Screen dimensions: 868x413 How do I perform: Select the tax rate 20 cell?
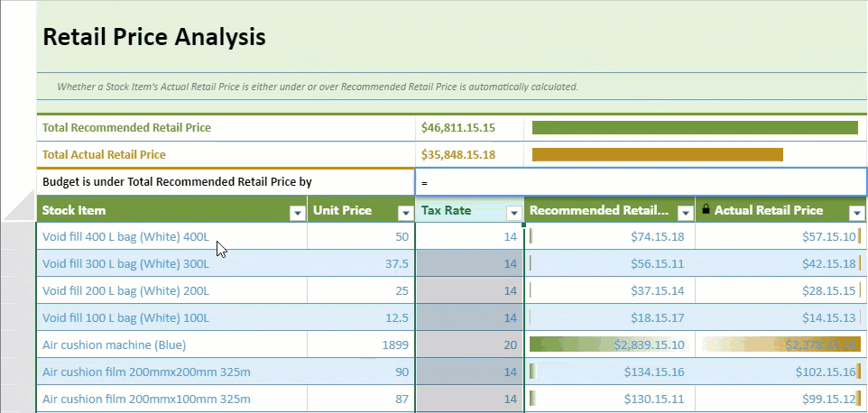(469, 344)
